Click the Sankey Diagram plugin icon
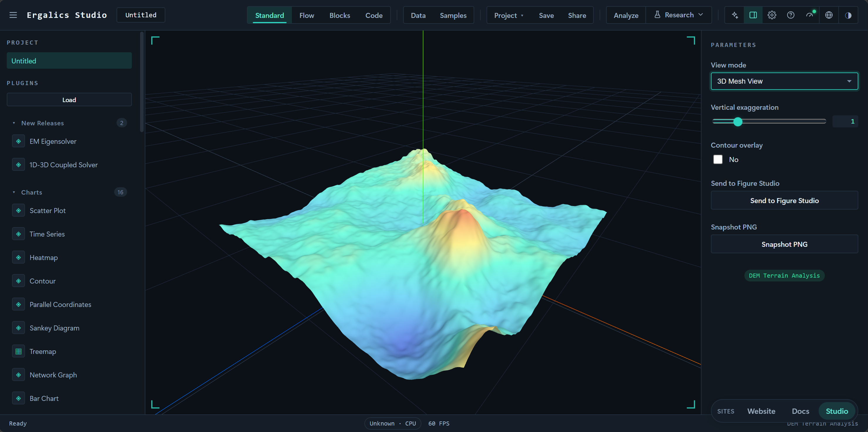 18,328
